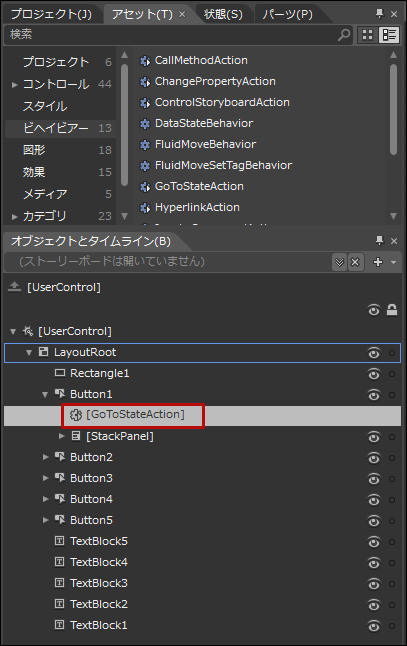This screenshot has width=407, height=646.
Task: Select the FluidMoveBehavior icon
Action: (145, 145)
